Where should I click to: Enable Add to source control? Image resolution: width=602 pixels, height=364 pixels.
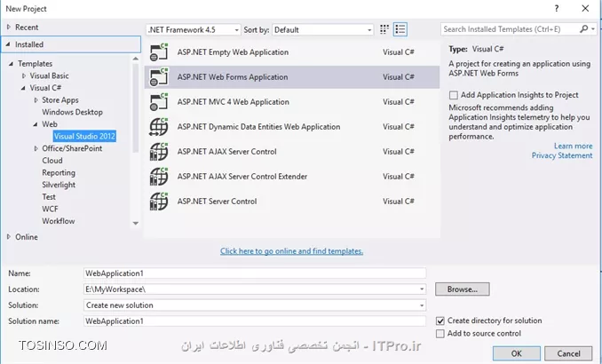click(x=440, y=334)
